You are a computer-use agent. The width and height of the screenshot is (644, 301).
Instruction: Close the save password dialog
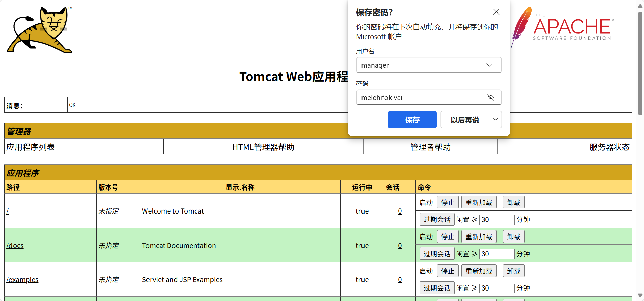coord(496,12)
